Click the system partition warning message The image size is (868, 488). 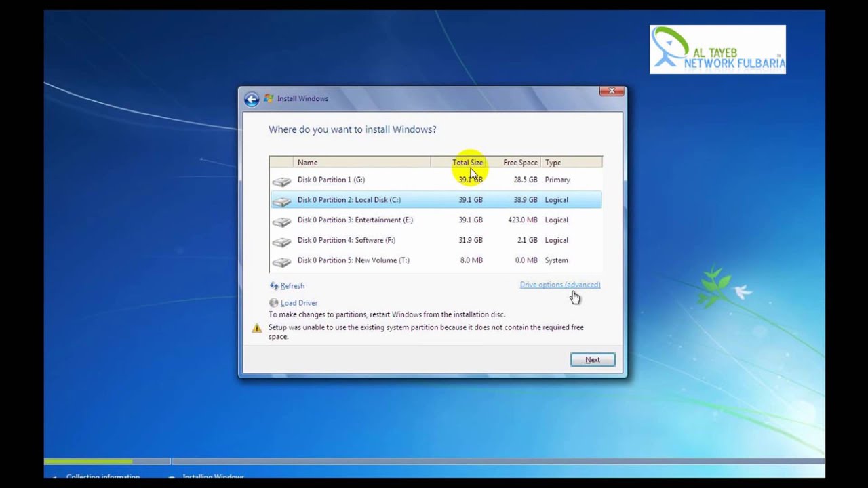click(x=426, y=332)
